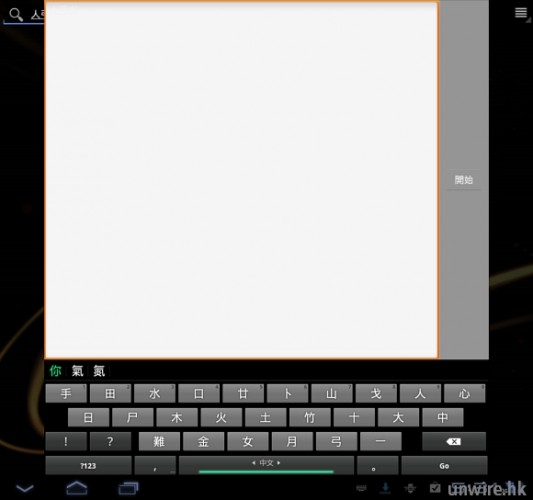The height and width of the screenshot is (500, 533).
Task: Open the recent apps icon
Action: click(x=128, y=488)
